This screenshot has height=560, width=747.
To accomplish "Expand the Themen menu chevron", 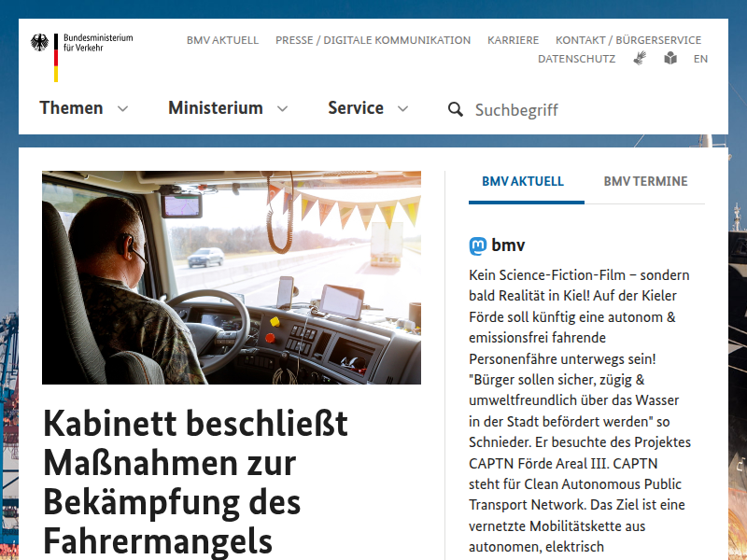I will pyautogui.click(x=123, y=108).
